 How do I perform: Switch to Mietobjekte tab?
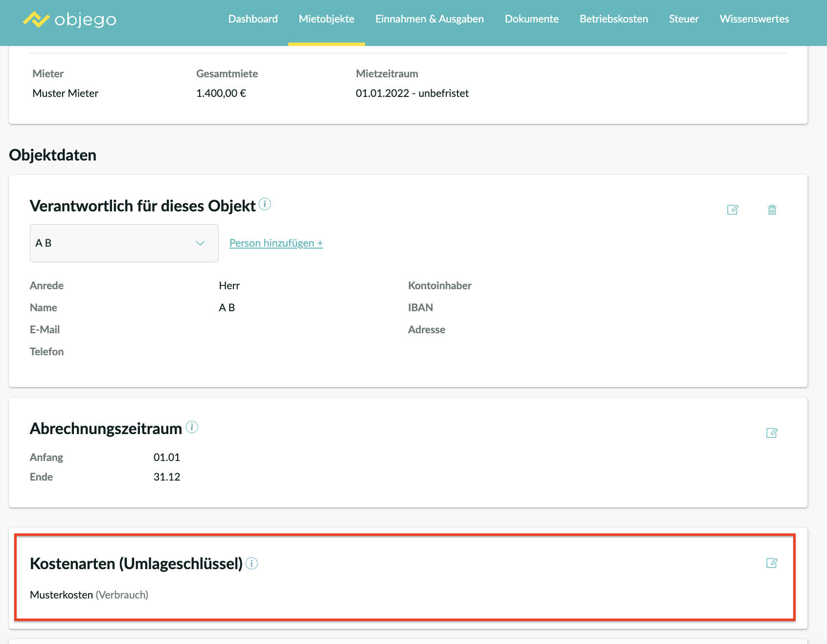(x=326, y=19)
